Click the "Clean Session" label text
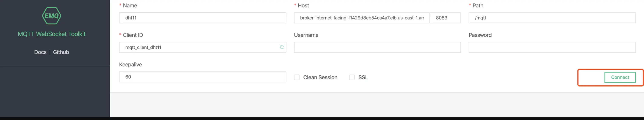 pyautogui.click(x=320, y=78)
